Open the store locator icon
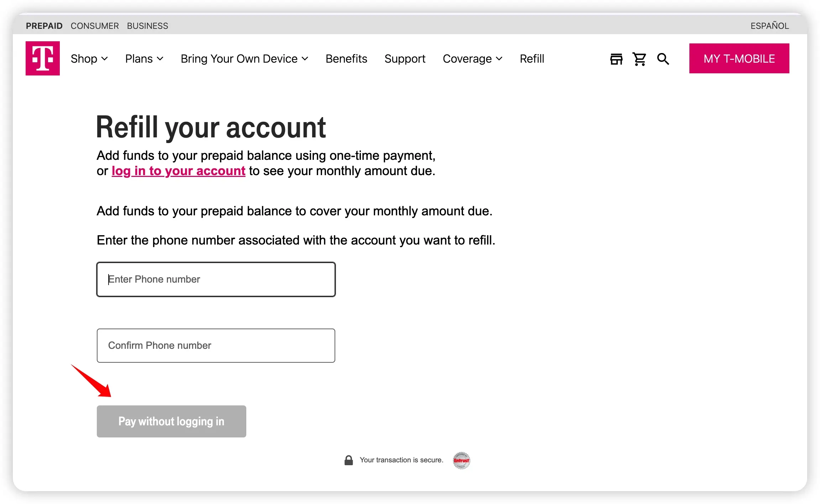Screen dimensions: 820x504 pos(616,59)
